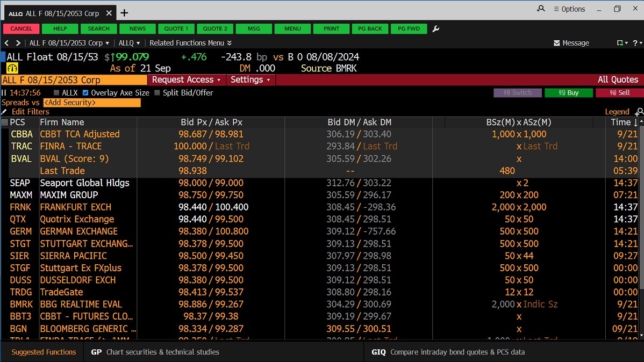The image size is (644, 362).
Task: Click Suggested Functions label
Action: (x=44, y=352)
